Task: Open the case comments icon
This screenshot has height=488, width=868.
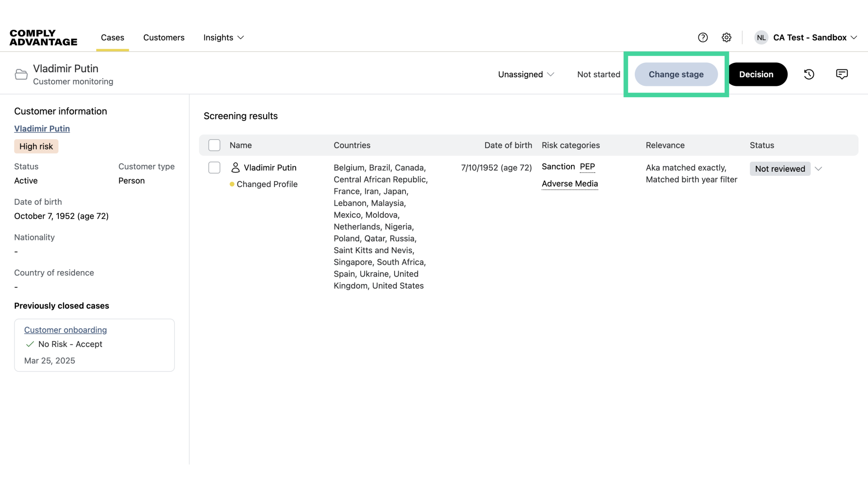Action: (842, 74)
